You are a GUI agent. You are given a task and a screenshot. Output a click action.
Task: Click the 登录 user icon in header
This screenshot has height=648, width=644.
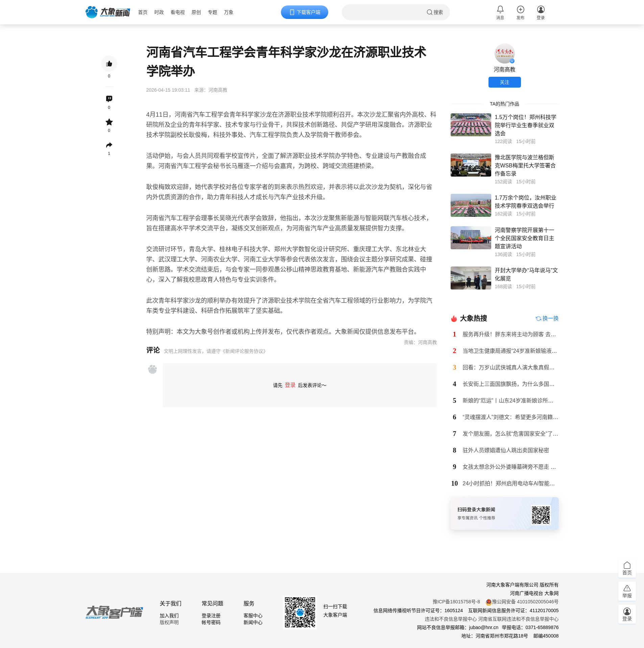point(541,10)
